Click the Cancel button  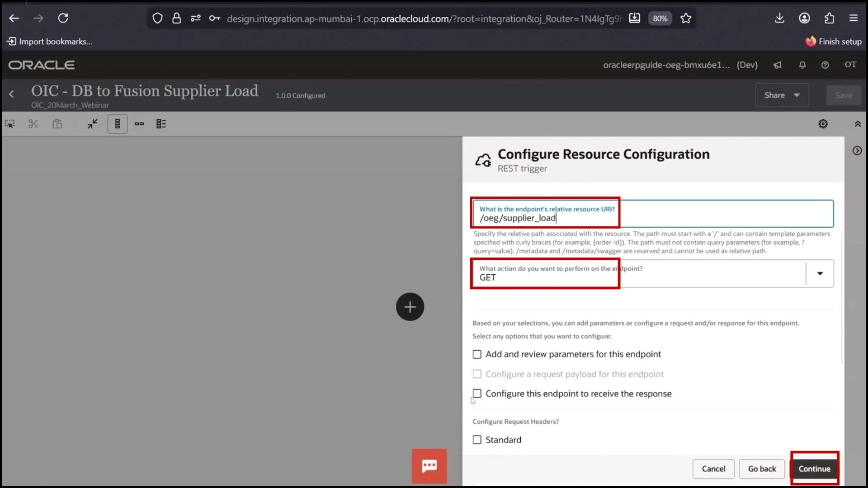(x=713, y=469)
